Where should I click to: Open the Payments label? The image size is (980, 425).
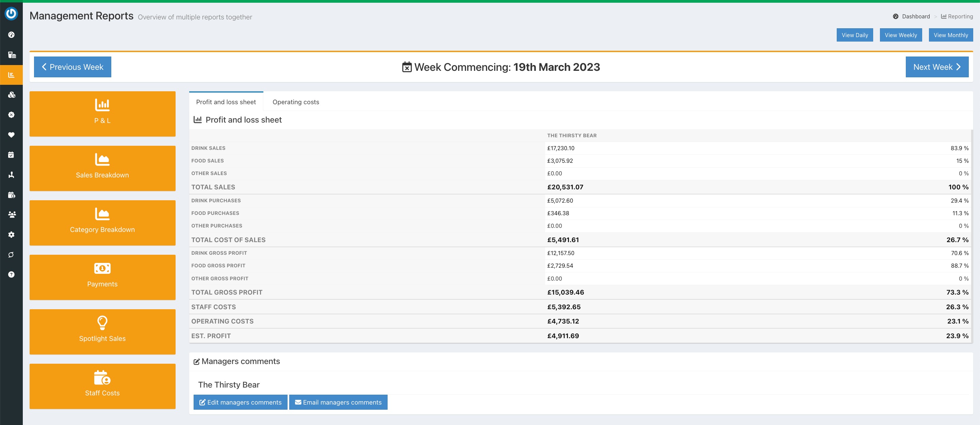coord(102,284)
